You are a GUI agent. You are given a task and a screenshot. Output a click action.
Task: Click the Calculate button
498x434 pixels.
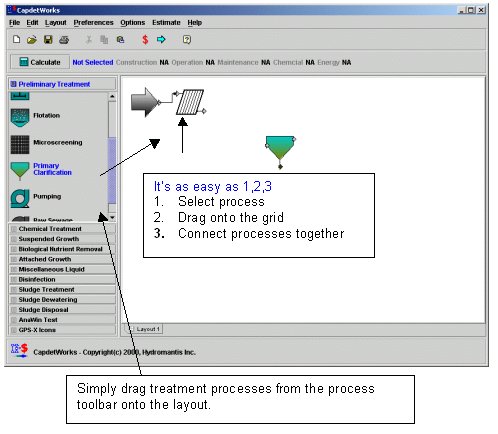pos(40,62)
